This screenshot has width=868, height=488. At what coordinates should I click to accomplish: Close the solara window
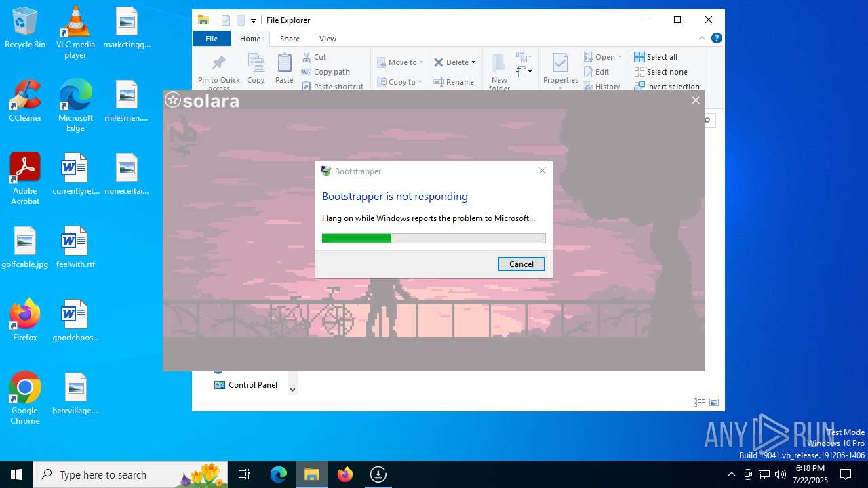click(x=695, y=100)
